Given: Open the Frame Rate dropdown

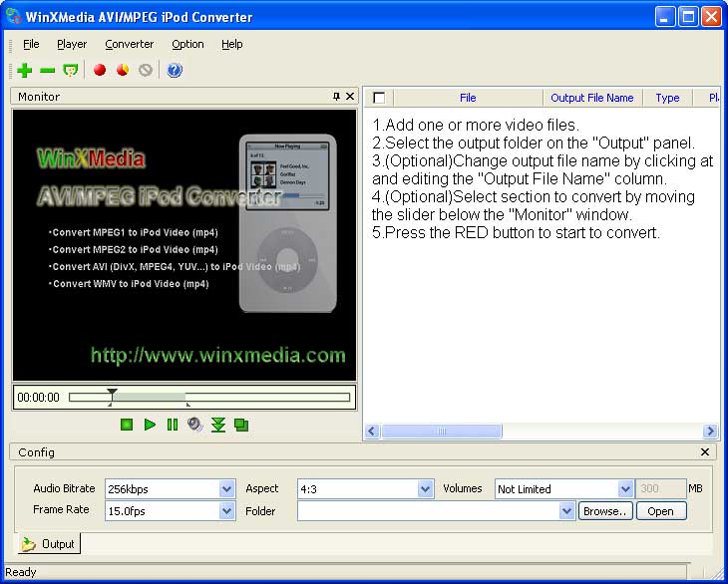Looking at the screenshot, I should click(226, 511).
